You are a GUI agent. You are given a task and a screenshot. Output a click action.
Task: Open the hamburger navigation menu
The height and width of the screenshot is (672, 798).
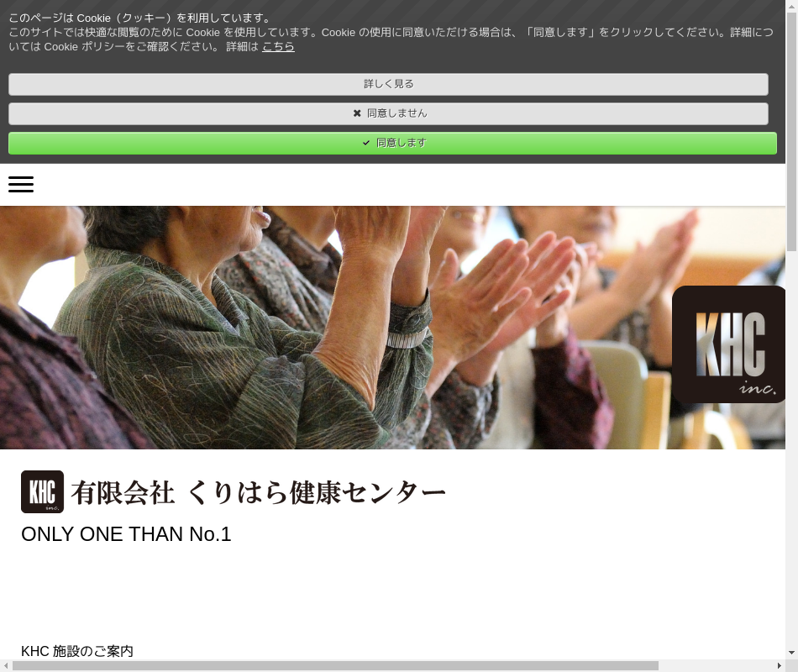click(x=21, y=185)
